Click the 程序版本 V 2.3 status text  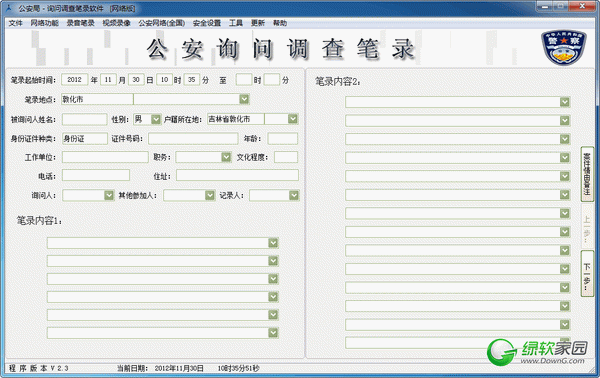coord(39,368)
